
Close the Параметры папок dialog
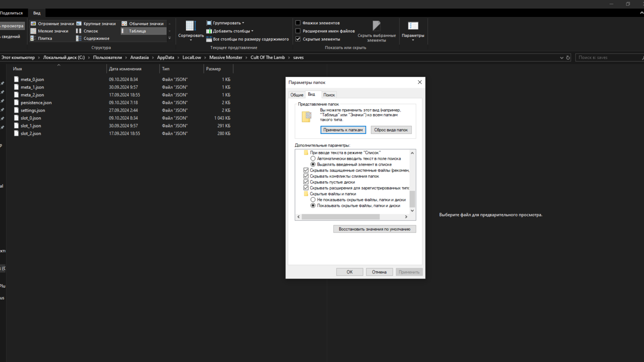point(420,82)
